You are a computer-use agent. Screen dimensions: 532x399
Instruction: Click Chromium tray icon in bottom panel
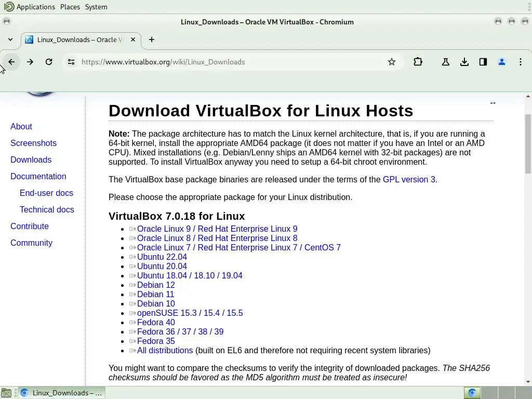(x=472, y=393)
